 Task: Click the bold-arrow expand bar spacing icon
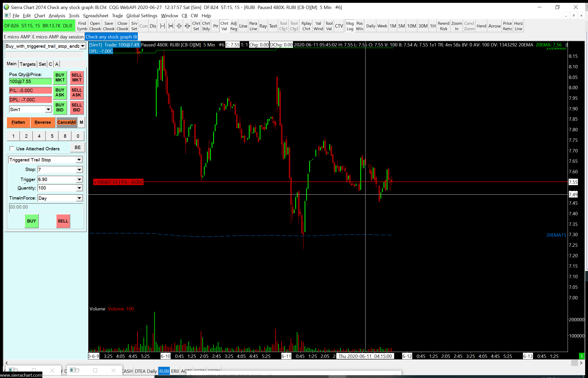pos(171,26)
